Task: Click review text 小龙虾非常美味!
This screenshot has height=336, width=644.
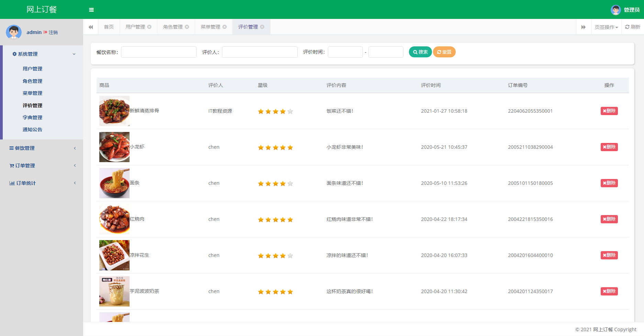Action: [345, 147]
